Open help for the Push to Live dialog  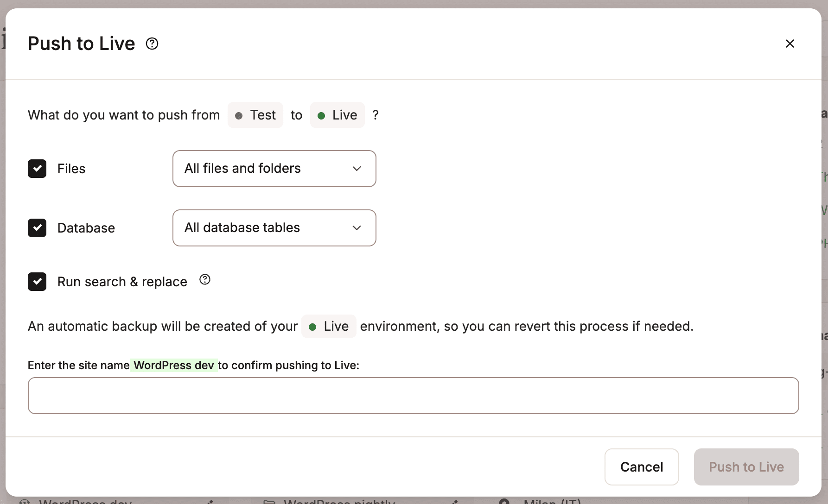click(151, 43)
